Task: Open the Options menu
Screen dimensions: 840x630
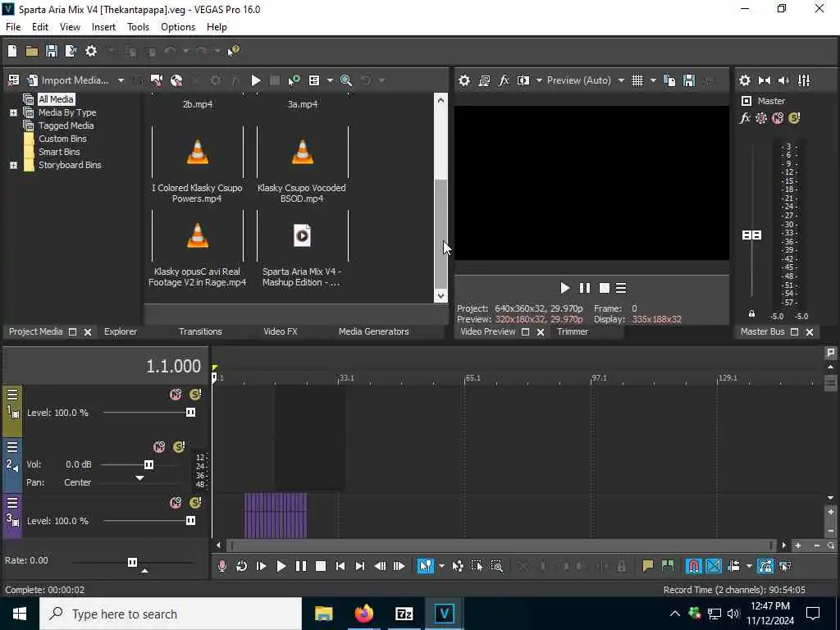Action: pyautogui.click(x=178, y=27)
